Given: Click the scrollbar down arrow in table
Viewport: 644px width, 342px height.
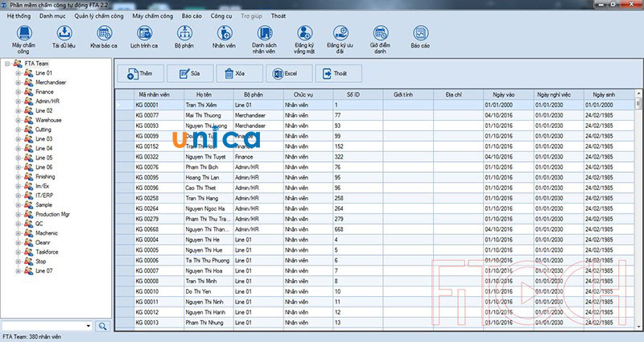Looking at the screenshot, I should pos(638,327).
